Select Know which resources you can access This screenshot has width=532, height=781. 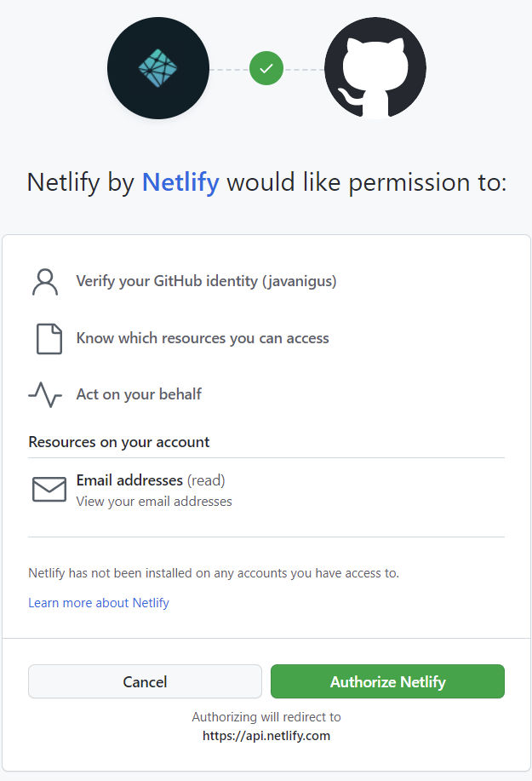[x=203, y=338]
